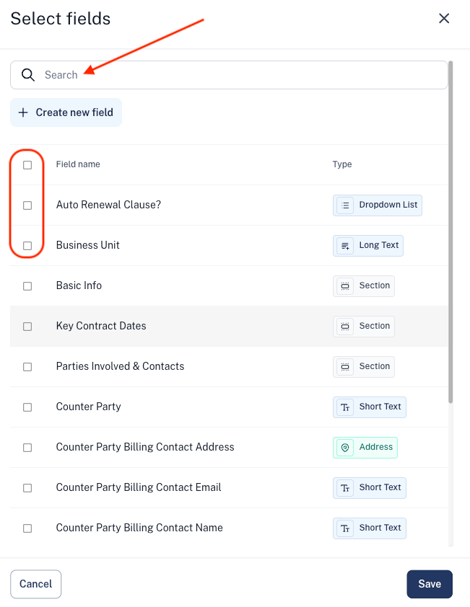This screenshot has width=470, height=607.
Task: Click the Field name column header
Action: point(78,164)
